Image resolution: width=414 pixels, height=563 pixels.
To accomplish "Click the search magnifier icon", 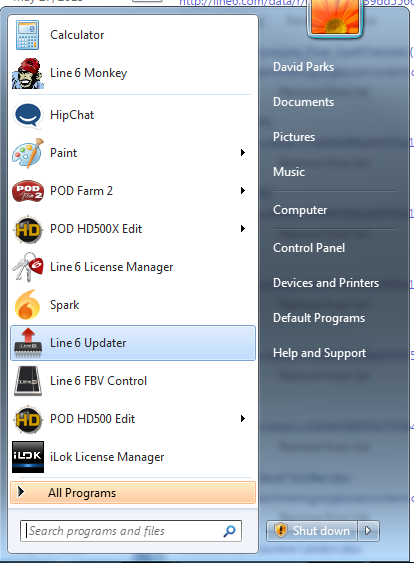I will [x=229, y=531].
